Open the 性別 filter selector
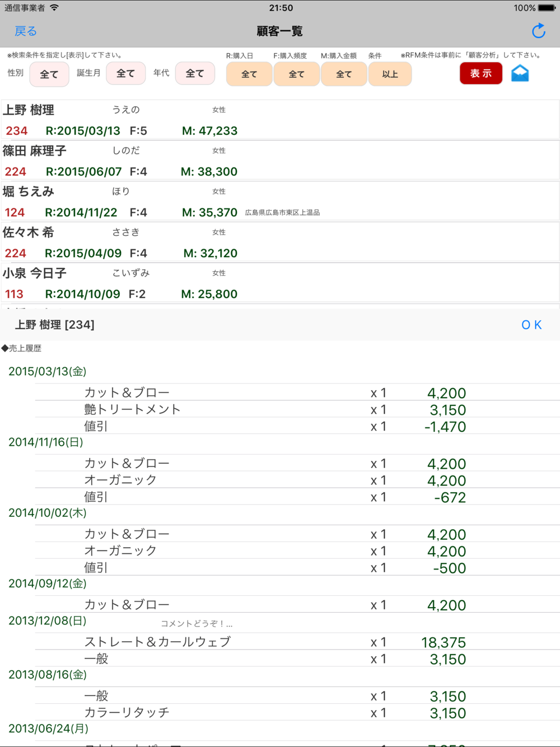 point(49,74)
